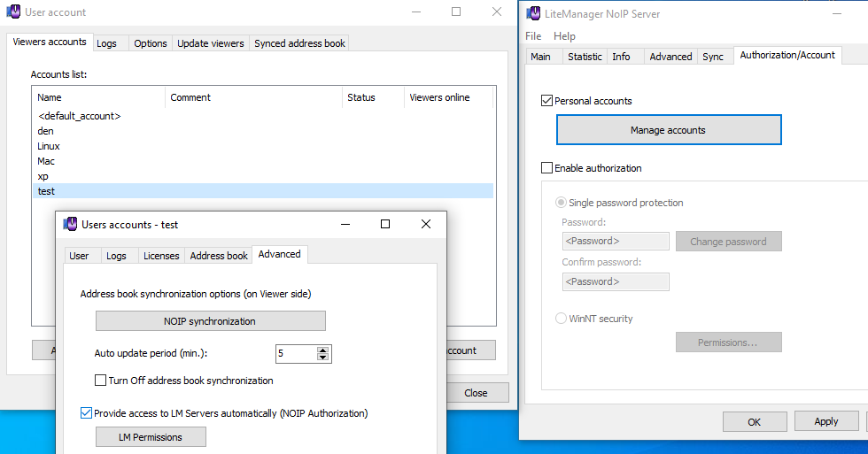Select Single password protection radio button
Viewport: 868px width, 454px height.
(x=561, y=203)
